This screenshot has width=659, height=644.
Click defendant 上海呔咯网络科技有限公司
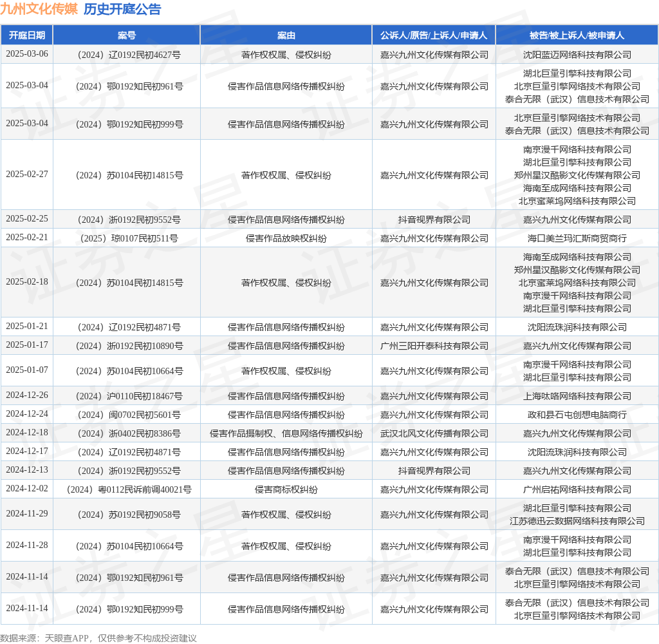click(x=577, y=396)
